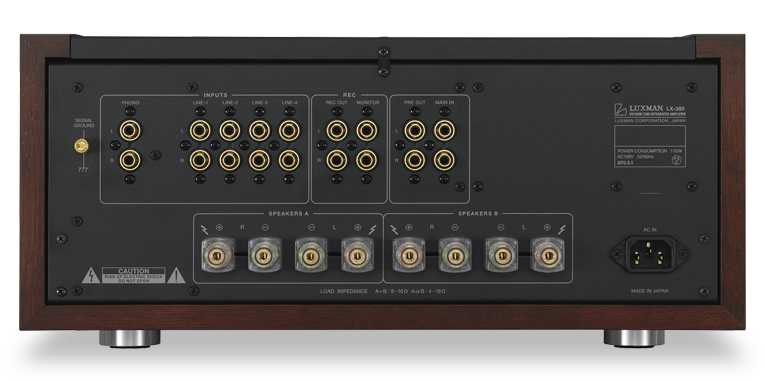This screenshot has width=765, height=381.
Task: Click the REC OUT left channel jack
Action: 337,130
